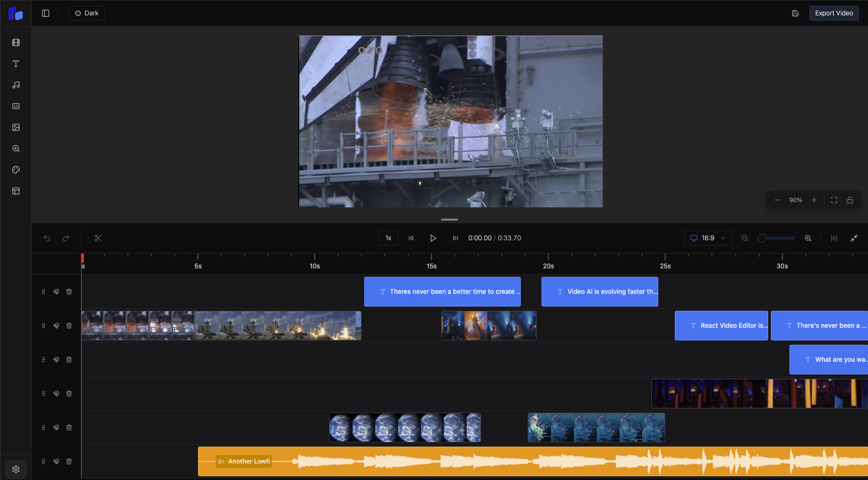
Task: Select the Another Lowfi audio clip
Action: tap(533, 461)
